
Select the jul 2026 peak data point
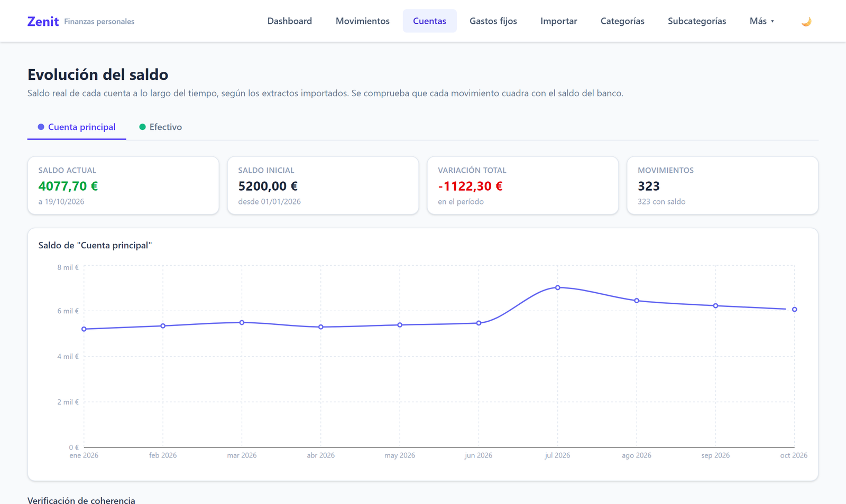pos(558,287)
